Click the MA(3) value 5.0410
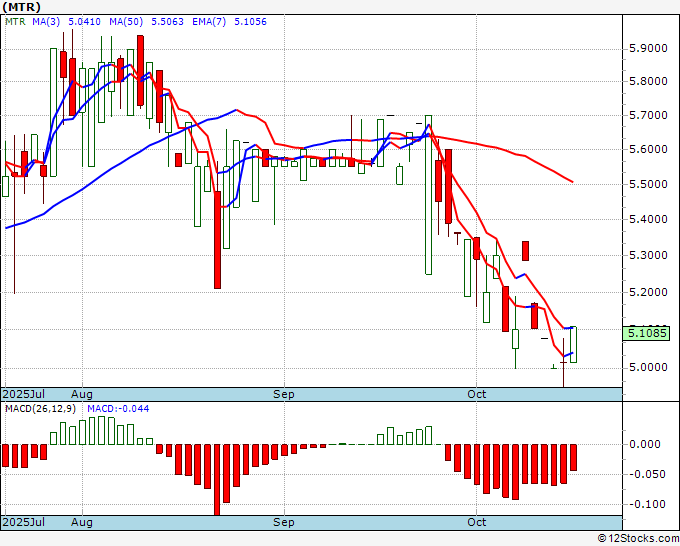Viewport: 680px width, 546px height. click(85, 22)
